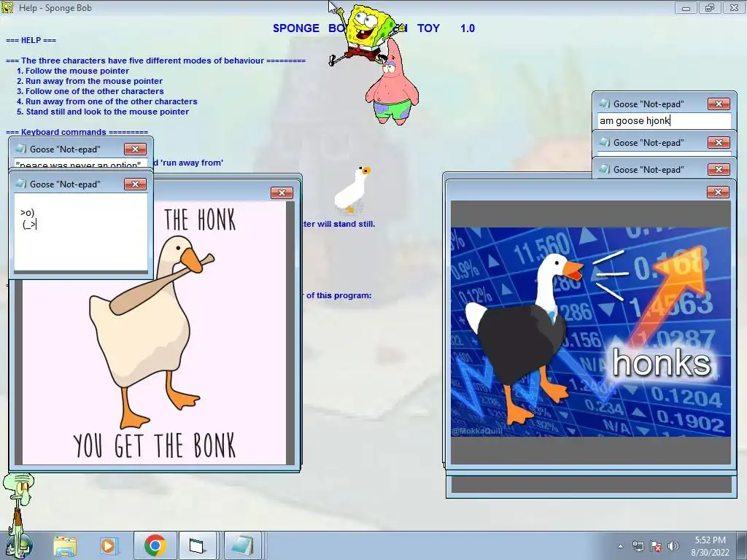Click the Not-epad icon in the top-right window title

(x=605, y=104)
